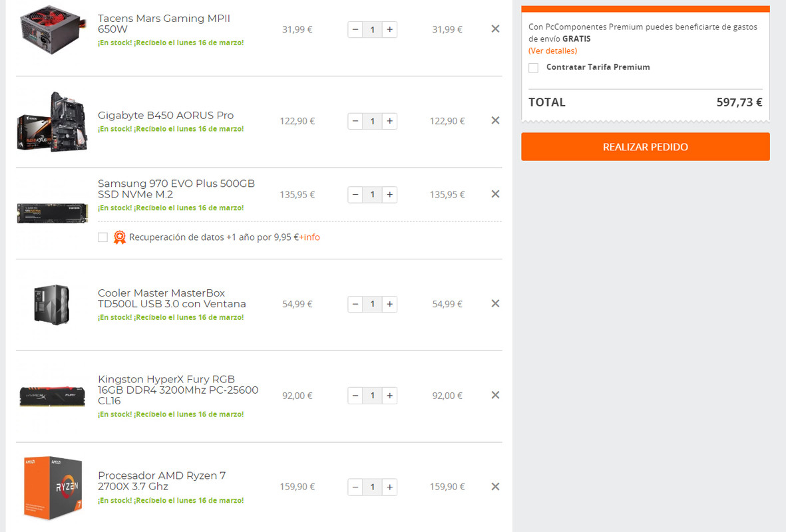
Task: Delete Gigabyte B450 AORUS Pro from cart
Action: (495, 120)
